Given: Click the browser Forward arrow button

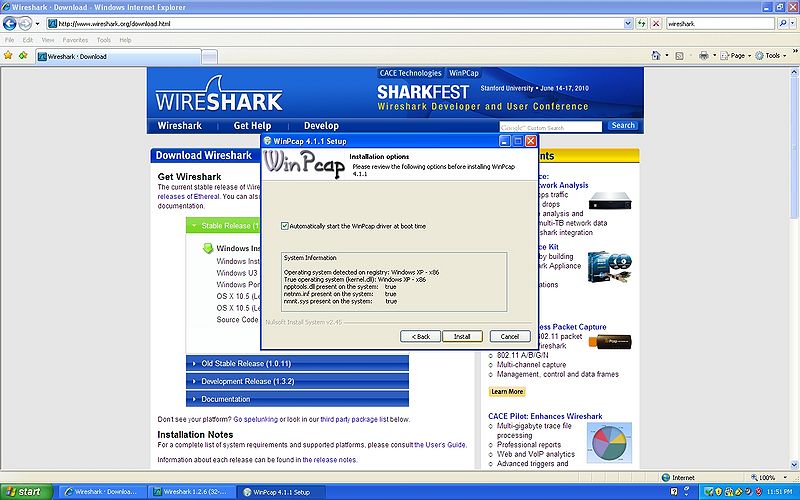Looking at the screenshot, I should click(x=25, y=23).
